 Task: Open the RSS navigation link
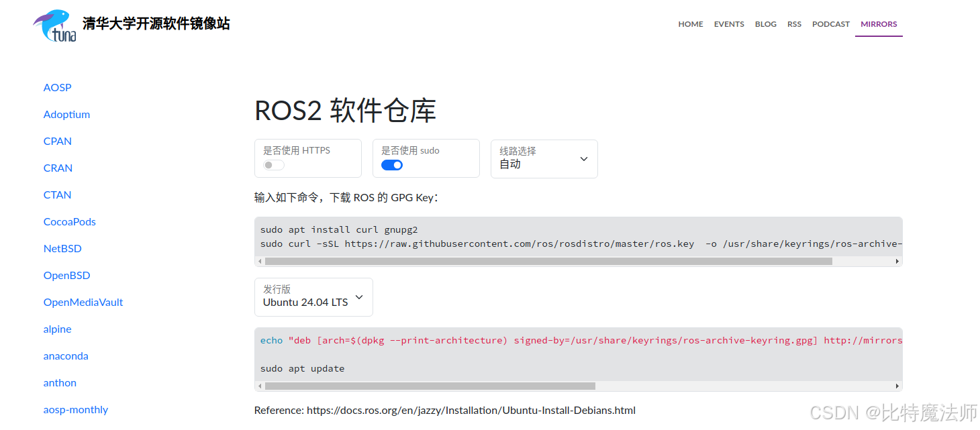tap(794, 24)
